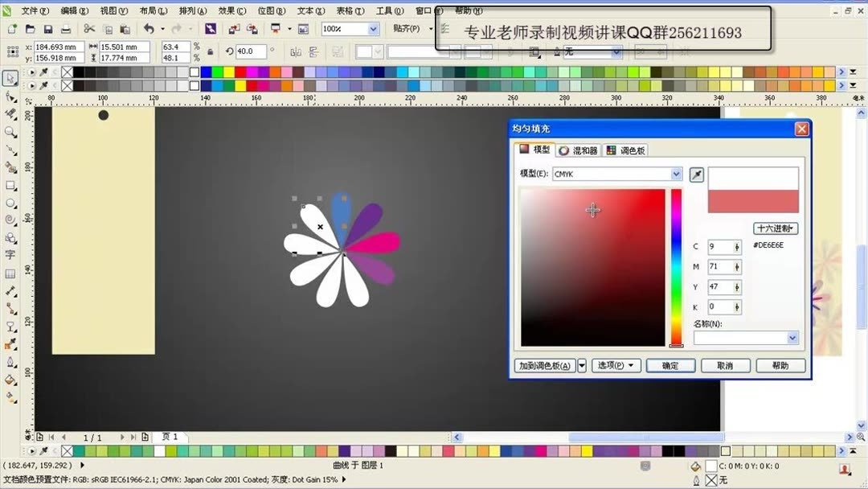The width and height of the screenshot is (868, 489).
Task: Select the Spiral tool in the toolbox
Action: pyautogui.click(x=10, y=220)
